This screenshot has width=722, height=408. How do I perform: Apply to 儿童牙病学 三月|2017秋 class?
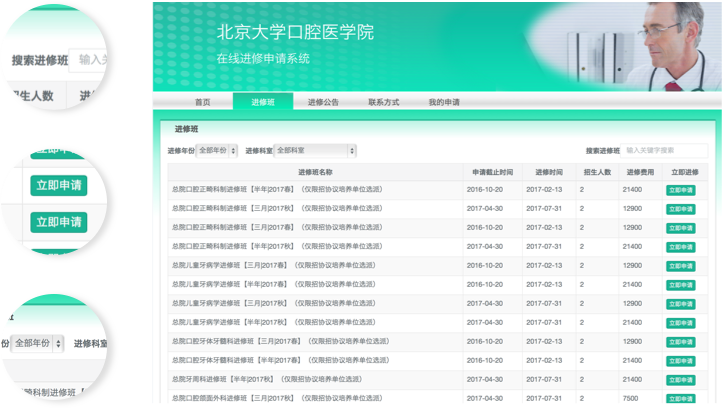point(681,304)
